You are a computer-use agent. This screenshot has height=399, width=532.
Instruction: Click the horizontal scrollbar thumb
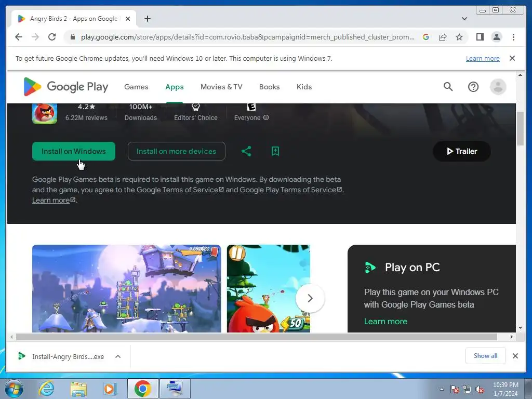pyautogui.click(x=257, y=337)
